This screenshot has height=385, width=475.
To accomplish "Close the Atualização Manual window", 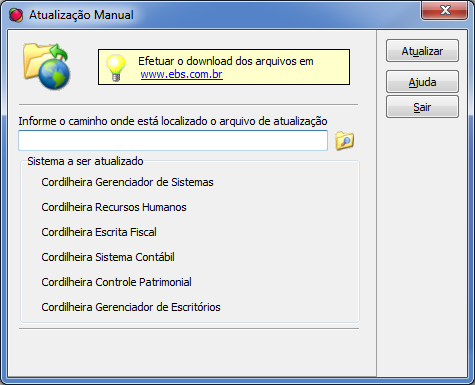I will pos(445,10).
